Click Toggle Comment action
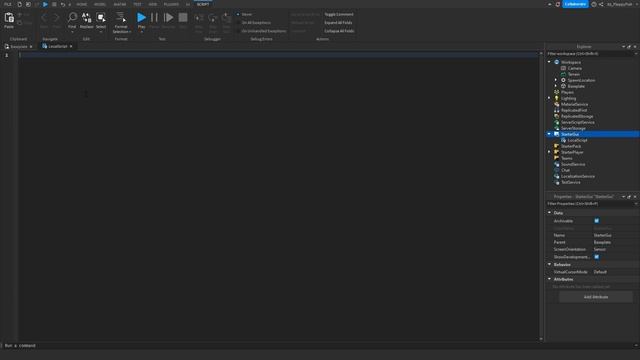The width and height of the screenshot is (640, 360). coord(339,14)
